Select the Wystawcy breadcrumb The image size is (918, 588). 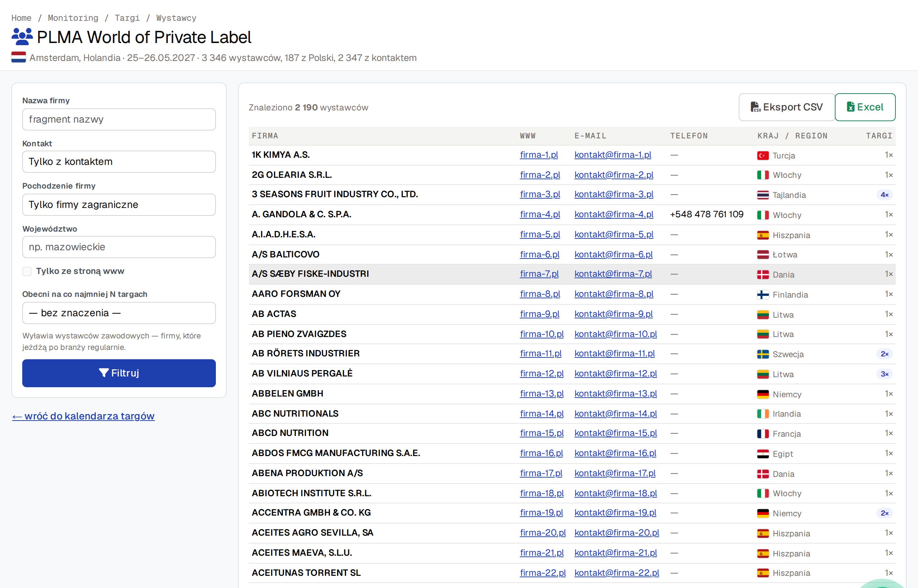click(x=176, y=18)
